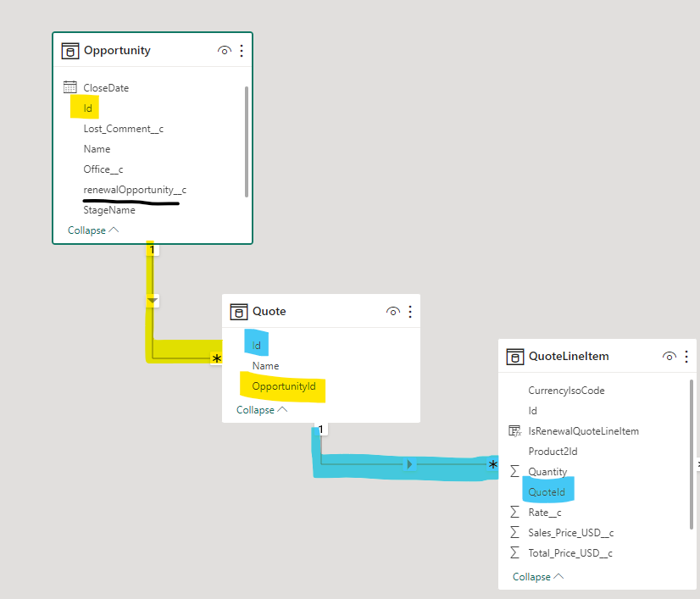Toggle visibility of the QuoteLineItem table
The width and height of the screenshot is (700, 599).
669,356
